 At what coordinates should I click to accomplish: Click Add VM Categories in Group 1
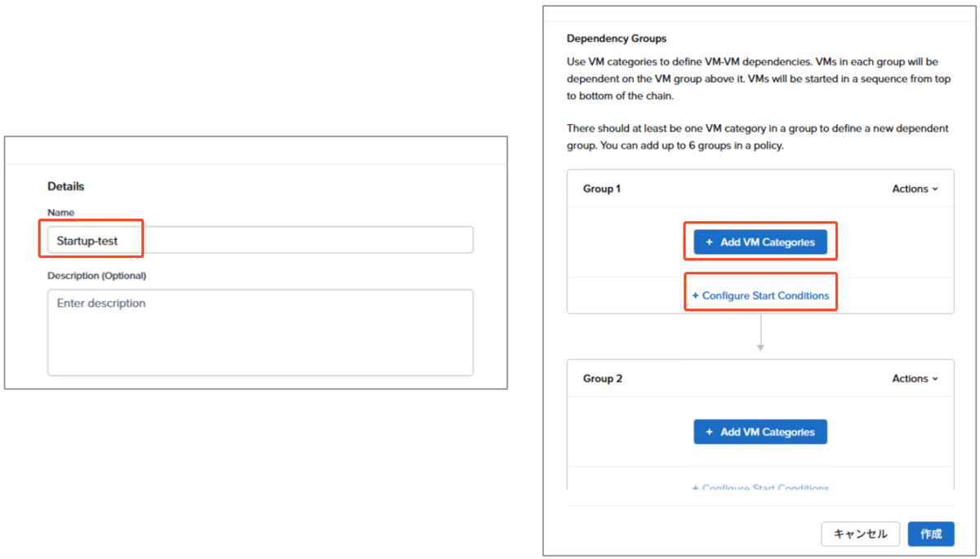pos(760,242)
